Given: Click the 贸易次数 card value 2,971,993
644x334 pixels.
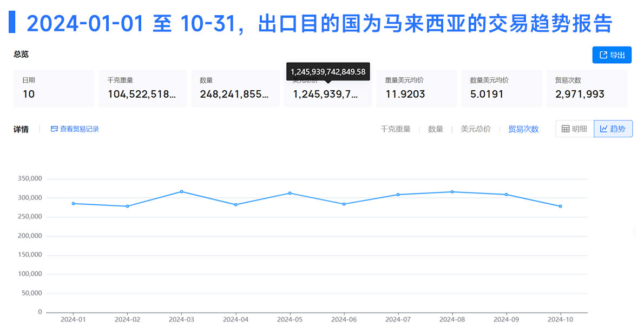Looking at the screenshot, I should tap(580, 94).
